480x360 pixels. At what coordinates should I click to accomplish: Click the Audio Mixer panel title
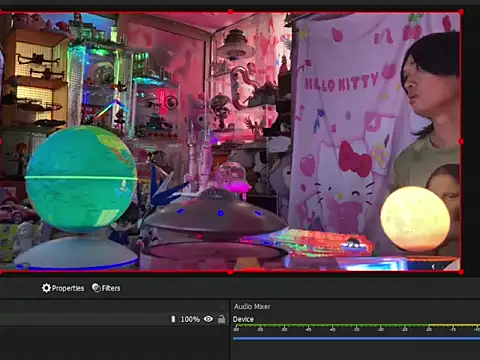pyautogui.click(x=252, y=306)
